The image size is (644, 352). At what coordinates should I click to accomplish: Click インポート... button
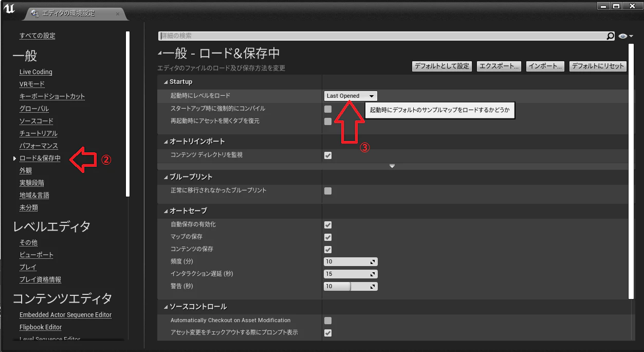(545, 66)
